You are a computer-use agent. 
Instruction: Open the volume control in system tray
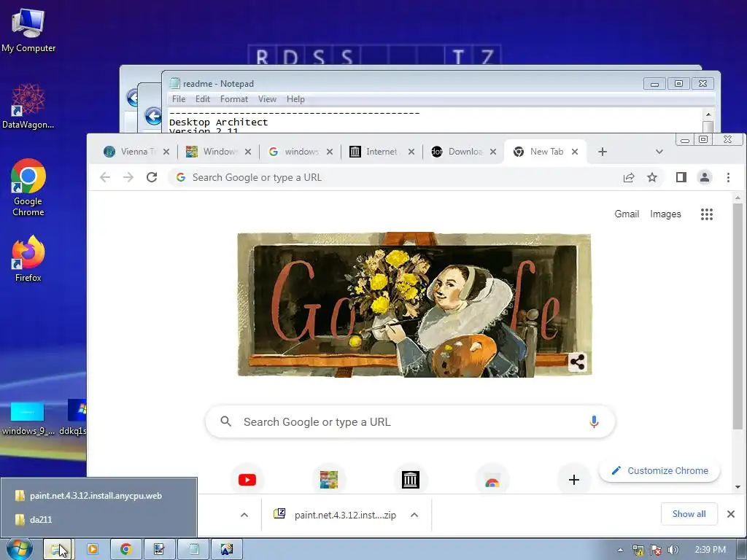673,550
